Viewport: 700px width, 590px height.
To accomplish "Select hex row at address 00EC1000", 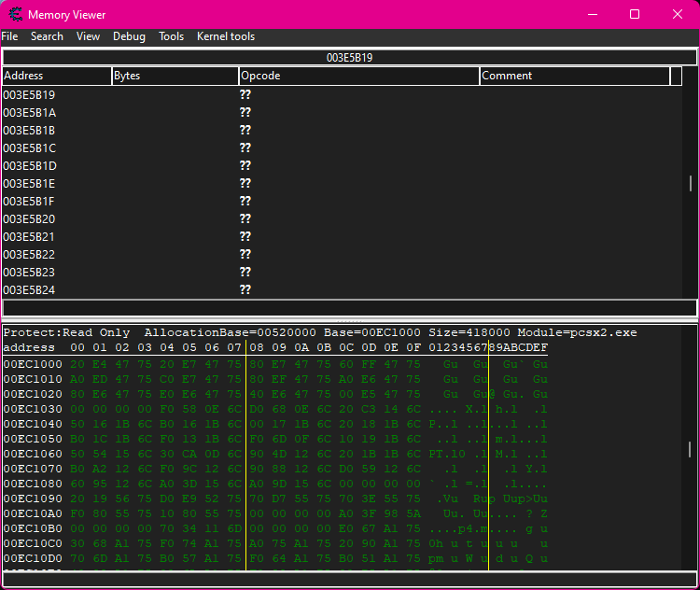I will [32, 365].
